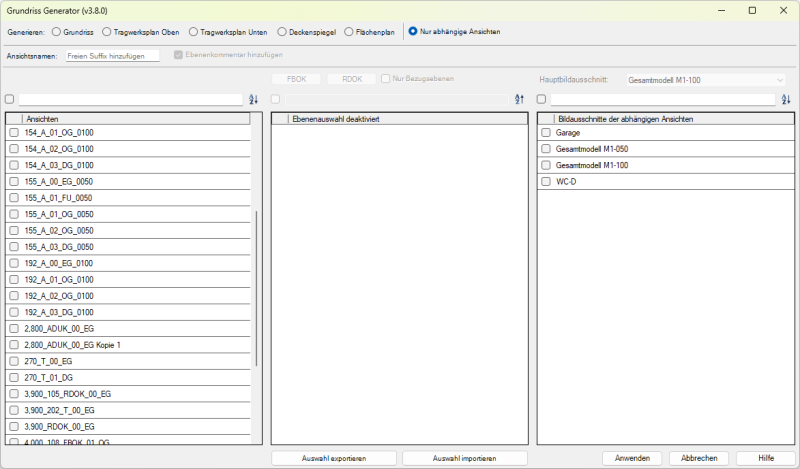Tick checkbox for 3,900_105_RDOK_00_EG
Screen dimensions: 800x469
[14, 394]
